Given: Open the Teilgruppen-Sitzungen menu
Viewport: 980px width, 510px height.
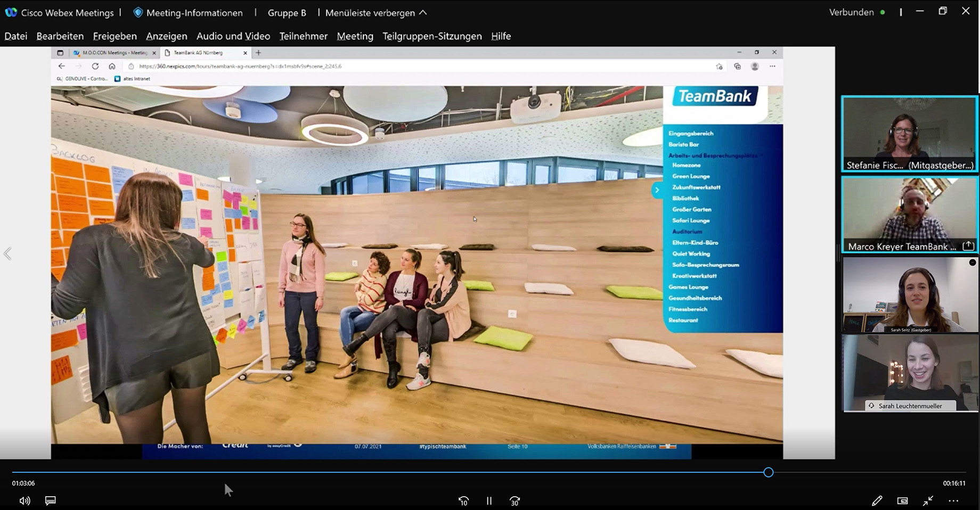Looking at the screenshot, I should point(432,36).
